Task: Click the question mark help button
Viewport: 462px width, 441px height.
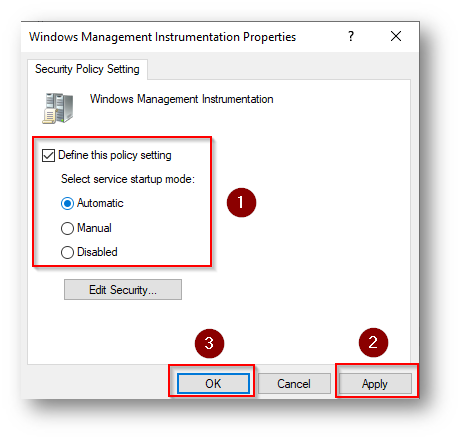Action: point(351,36)
